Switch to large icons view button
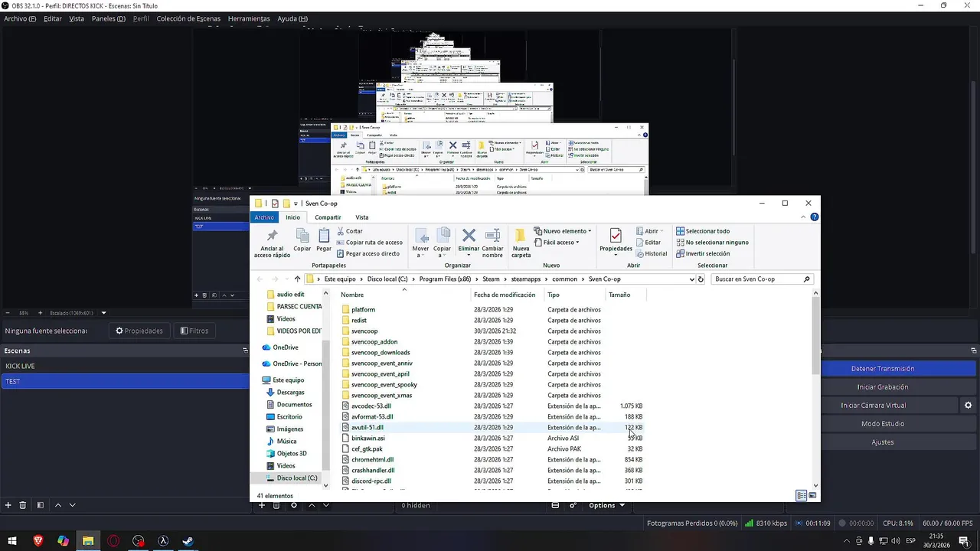 [x=813, y=496]
